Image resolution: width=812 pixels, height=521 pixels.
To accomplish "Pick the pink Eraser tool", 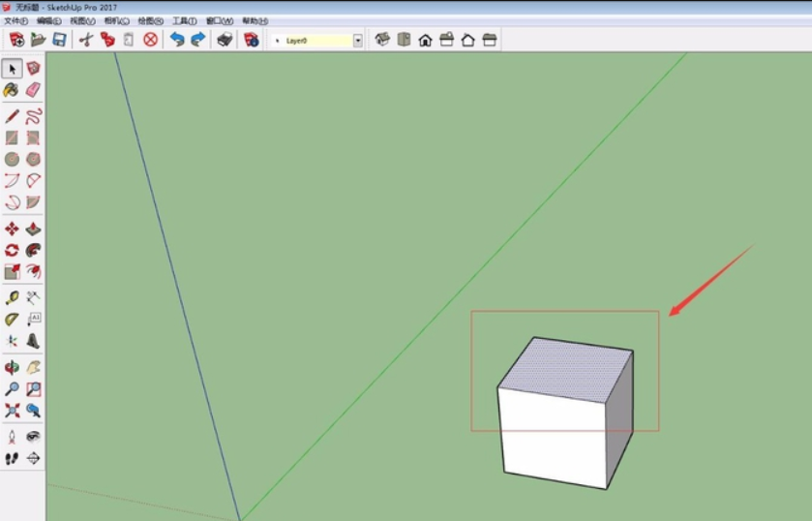I will tap(33, 90).
